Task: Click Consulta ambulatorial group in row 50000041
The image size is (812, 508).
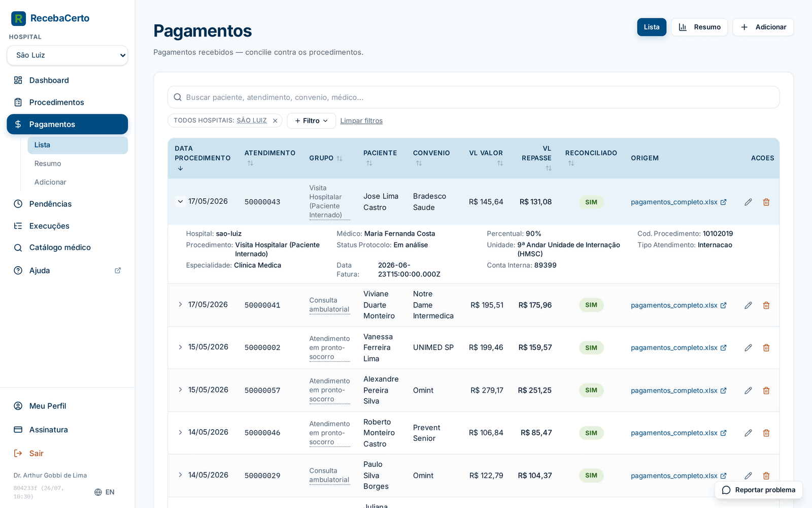Action: pos(329,305)
